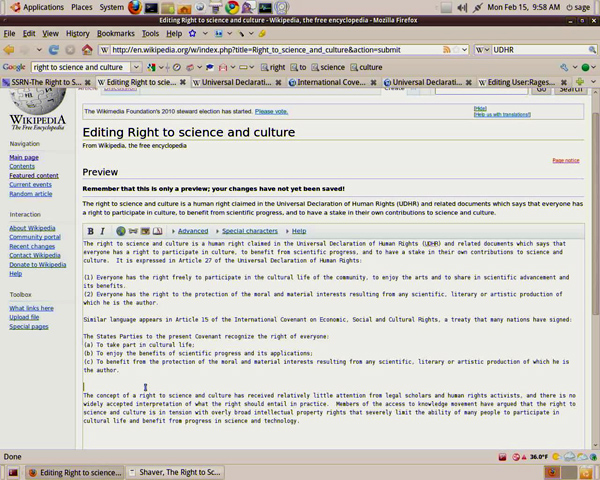Expand the Help section of the editor

coord(298,231)
